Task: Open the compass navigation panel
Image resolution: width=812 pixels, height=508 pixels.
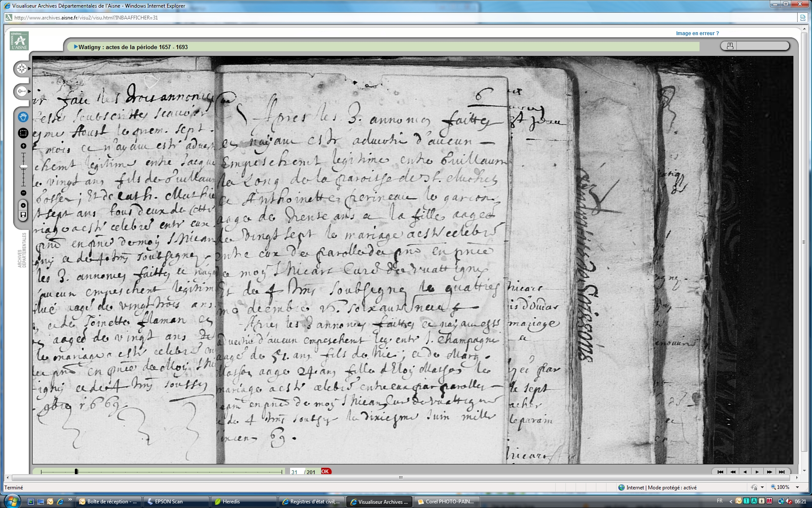Action: (x=22, y=69)
